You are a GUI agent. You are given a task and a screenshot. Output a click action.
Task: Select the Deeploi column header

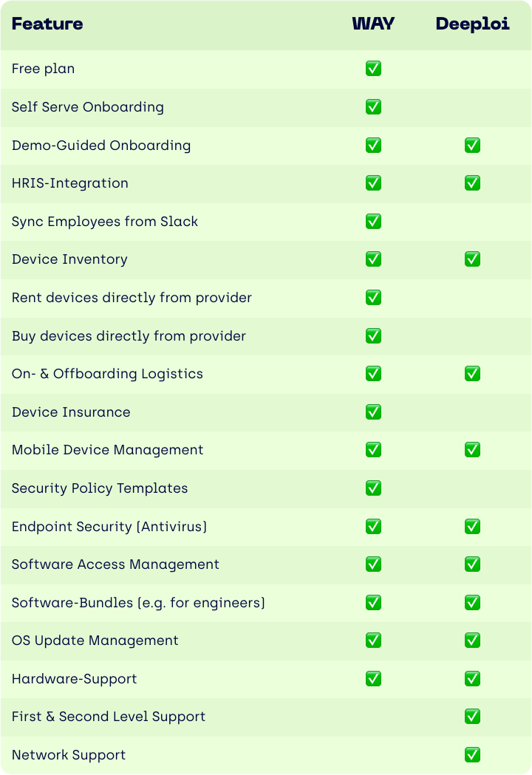[472, 24]
